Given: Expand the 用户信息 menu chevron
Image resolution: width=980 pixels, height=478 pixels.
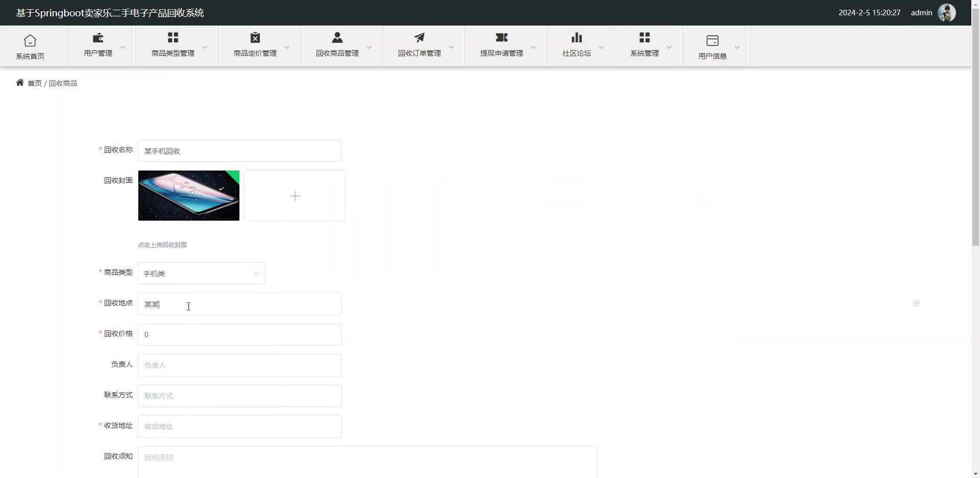Looking at the screenshot, I should 737,47.
